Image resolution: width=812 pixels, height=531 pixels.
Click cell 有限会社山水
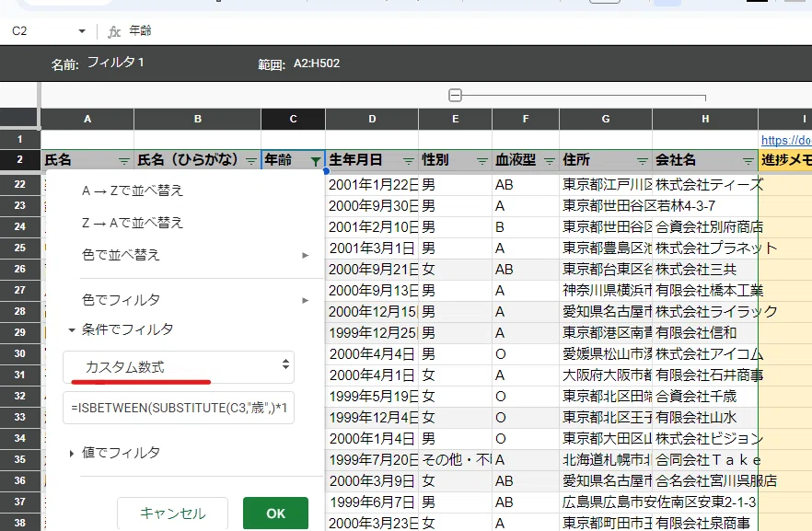pos(705,418)
